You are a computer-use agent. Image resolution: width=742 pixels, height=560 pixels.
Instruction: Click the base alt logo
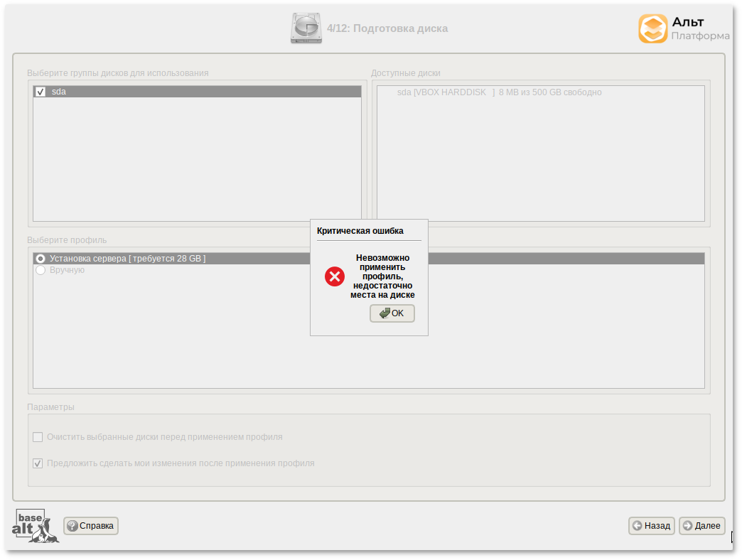35,526
